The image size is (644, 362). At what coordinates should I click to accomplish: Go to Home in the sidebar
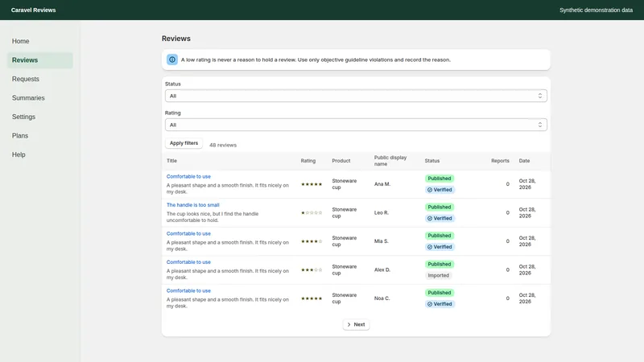(x=39, y=41)
